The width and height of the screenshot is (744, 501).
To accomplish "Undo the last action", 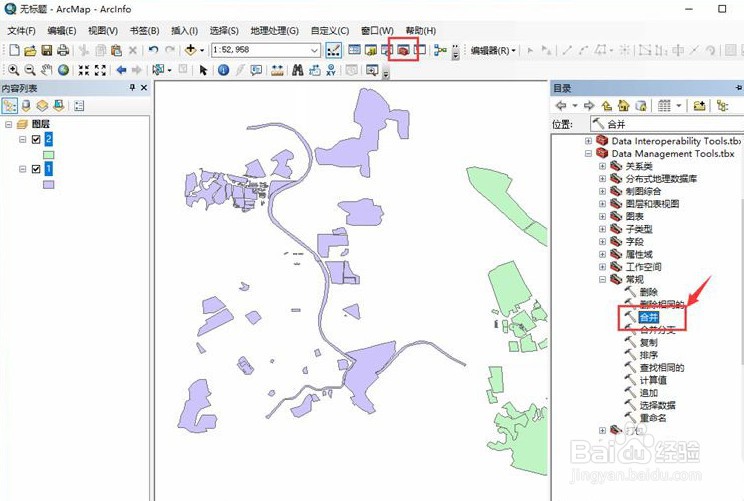I will pyautogui.click(x=153, y=50).
